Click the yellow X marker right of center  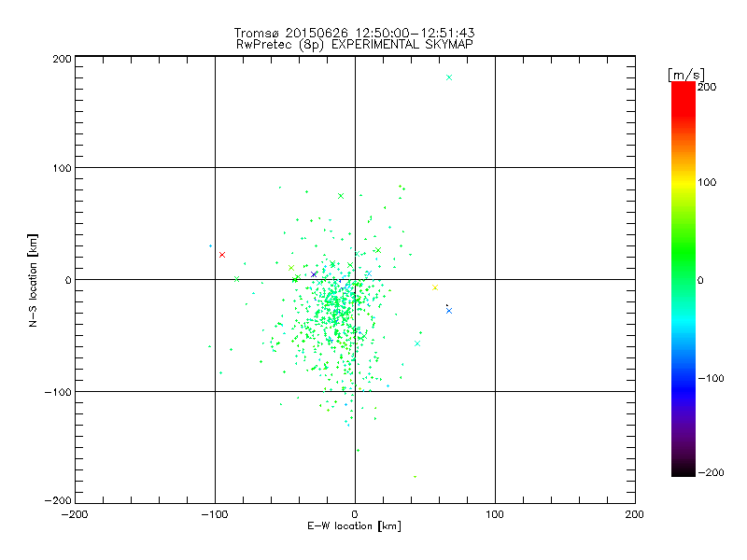click(435, 287)
